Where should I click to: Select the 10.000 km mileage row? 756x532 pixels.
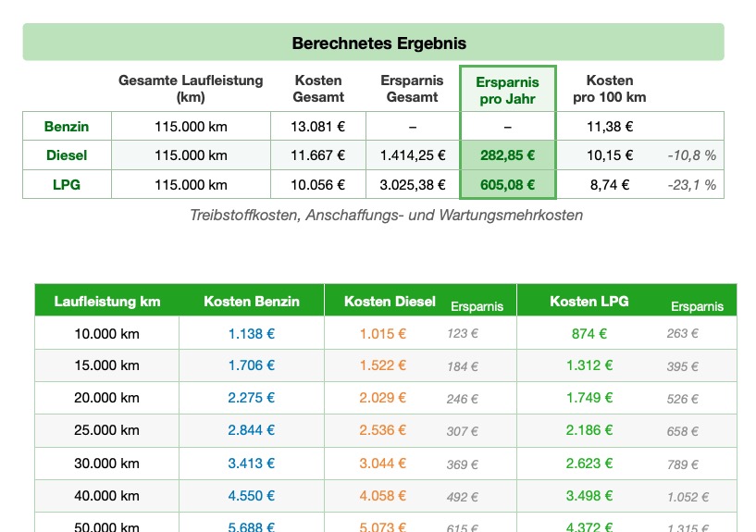click(107, 333)
